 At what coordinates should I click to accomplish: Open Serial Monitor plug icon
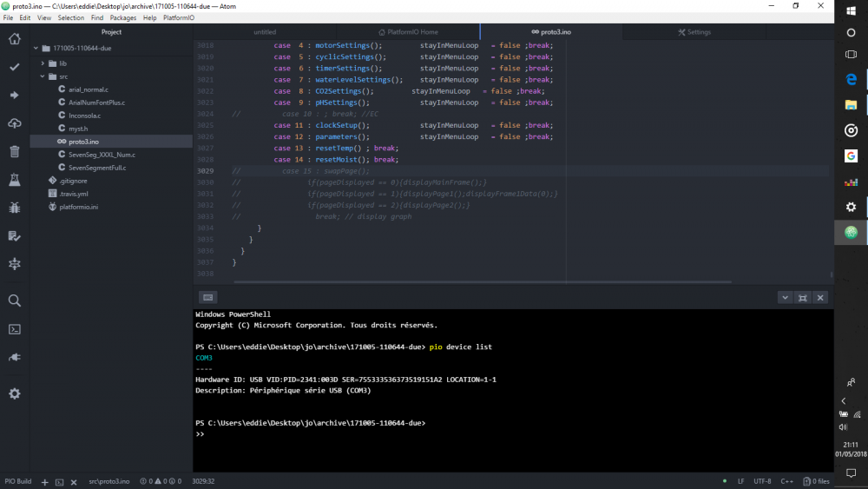[x=15, y=358]
